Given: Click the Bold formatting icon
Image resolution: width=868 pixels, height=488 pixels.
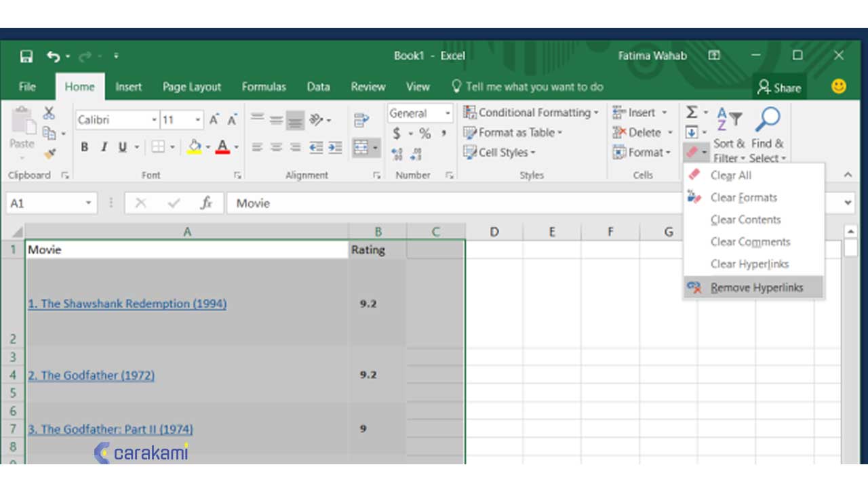Looking at the screenshot, I should [85, 146].
